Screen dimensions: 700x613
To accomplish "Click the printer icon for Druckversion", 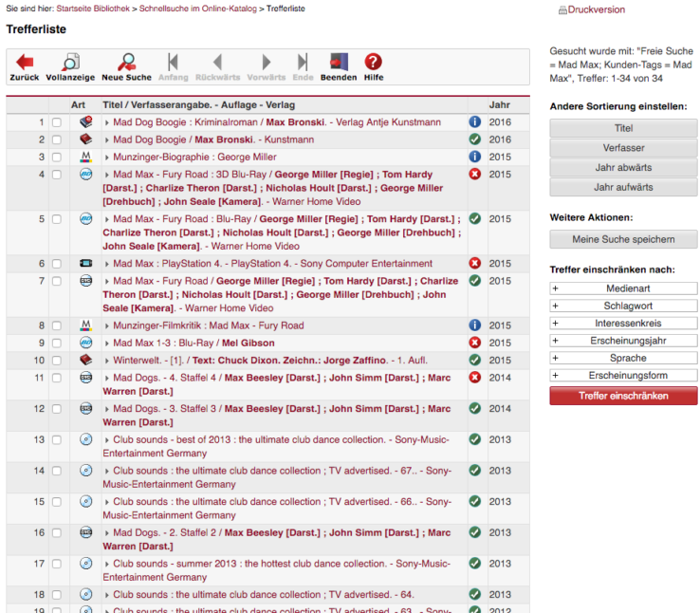I will pos(562,10).
